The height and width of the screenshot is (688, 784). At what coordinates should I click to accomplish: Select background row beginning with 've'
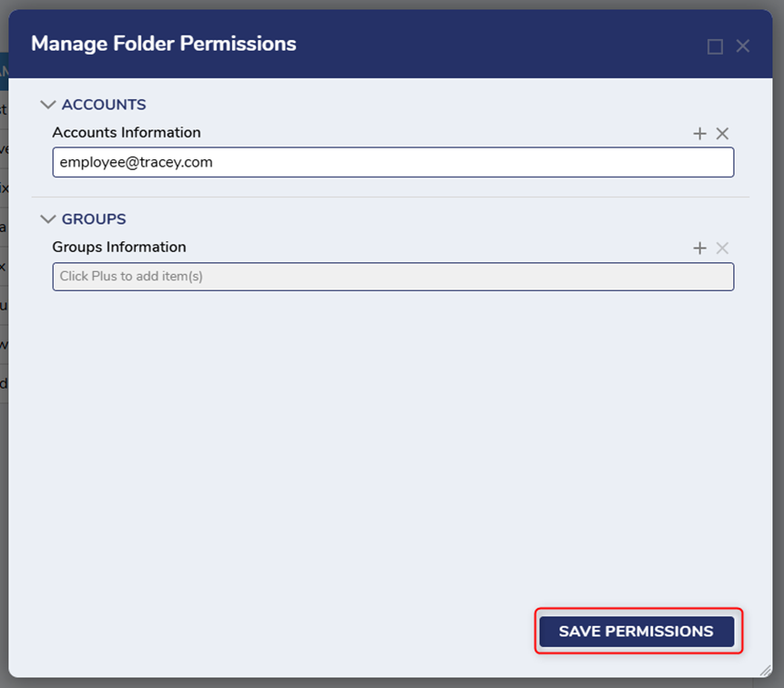click(4, 148)
